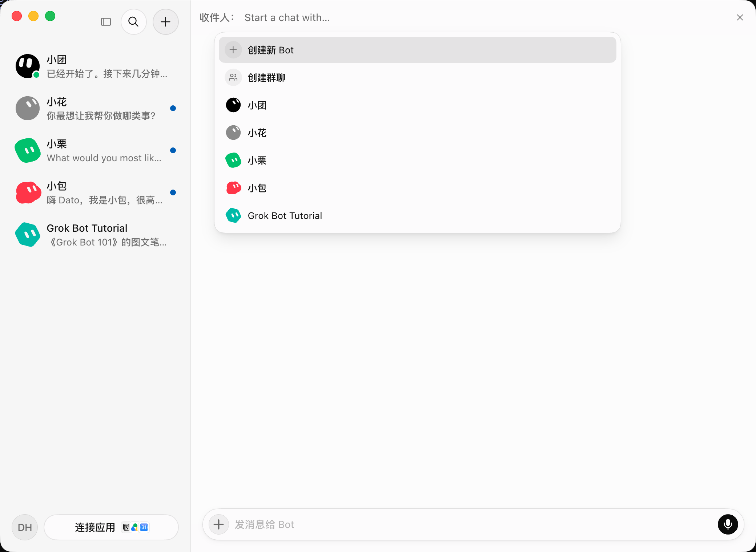This screenshot has height=552, width=756.
Task: Open the 小包 conversation in sidebar
Action: pos(95,192)
